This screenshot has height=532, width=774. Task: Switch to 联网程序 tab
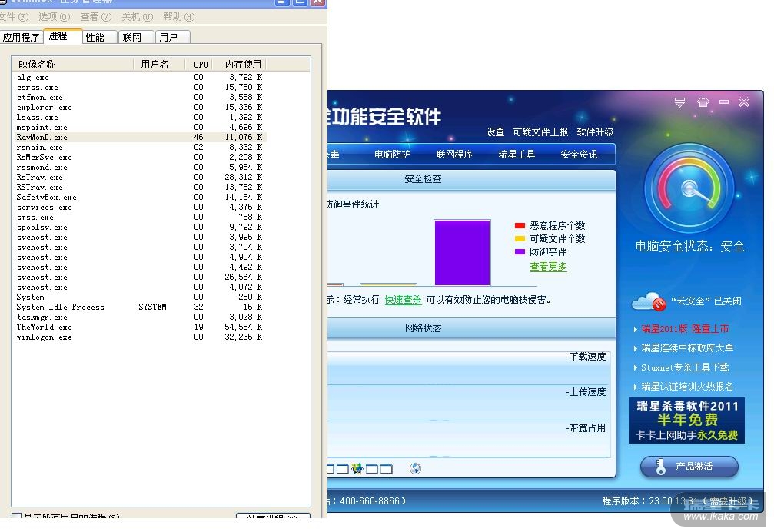(454, 155)
